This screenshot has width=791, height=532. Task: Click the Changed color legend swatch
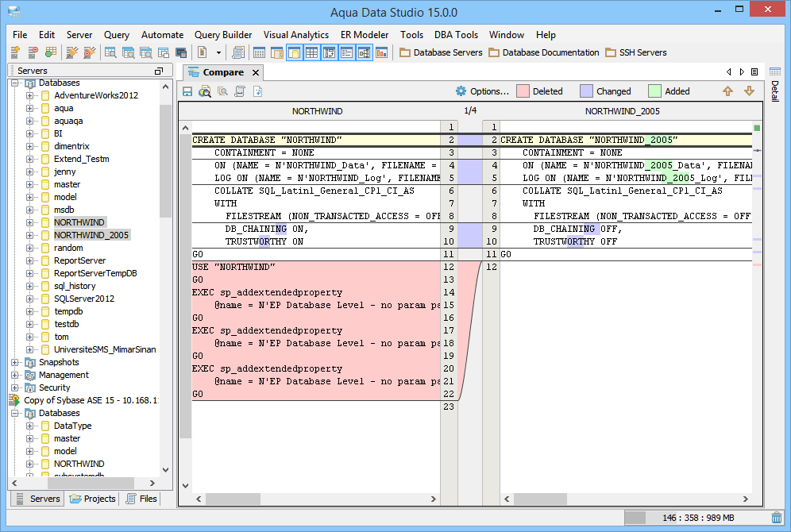(x=586, y=91)
